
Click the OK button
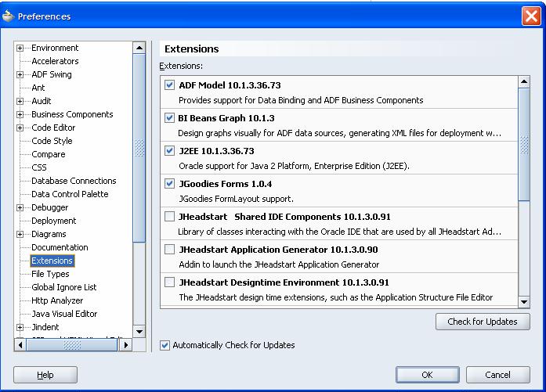click(x=427, y=375)
